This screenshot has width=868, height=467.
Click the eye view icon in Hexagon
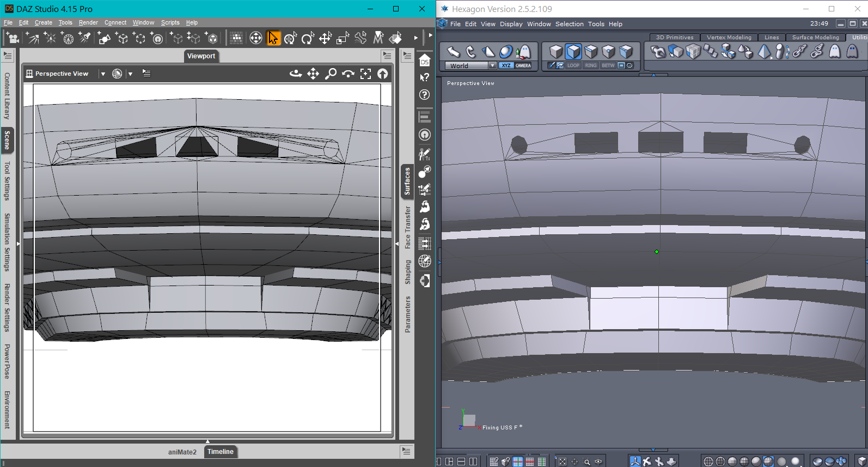pyautogui.click(x=598, y=462)
